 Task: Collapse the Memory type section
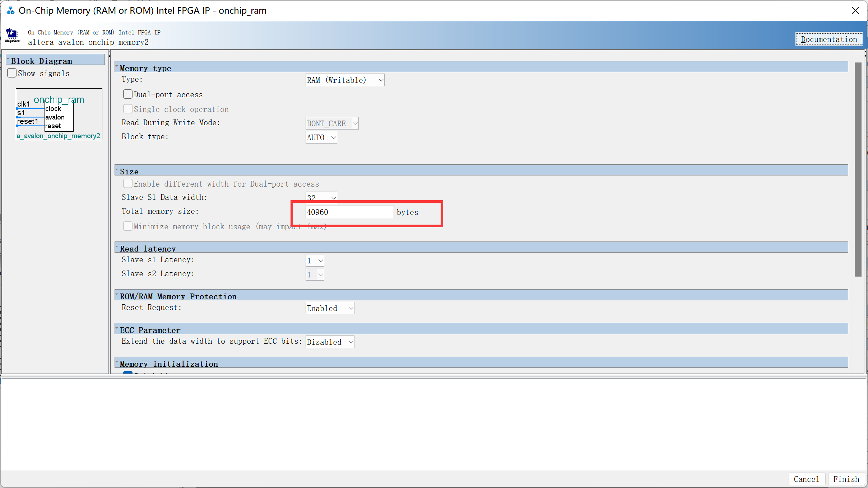coord(117,67)
